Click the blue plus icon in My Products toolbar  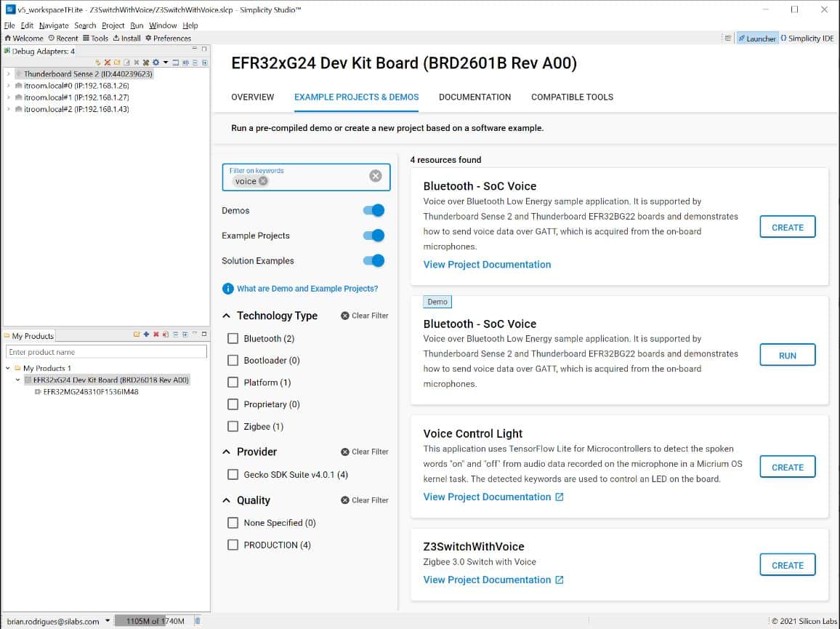pyautogui.click(x=146, y=334)
